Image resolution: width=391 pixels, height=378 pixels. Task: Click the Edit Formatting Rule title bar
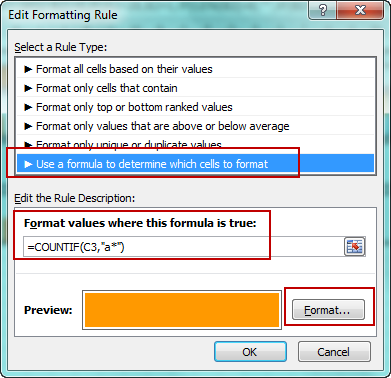tap(157, 15)
